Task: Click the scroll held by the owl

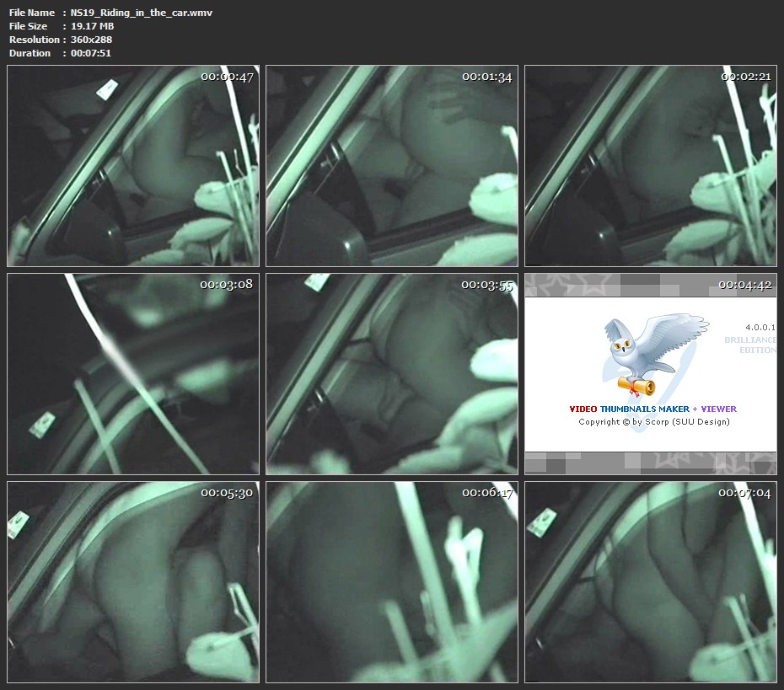Action: (x=636, y=386)
